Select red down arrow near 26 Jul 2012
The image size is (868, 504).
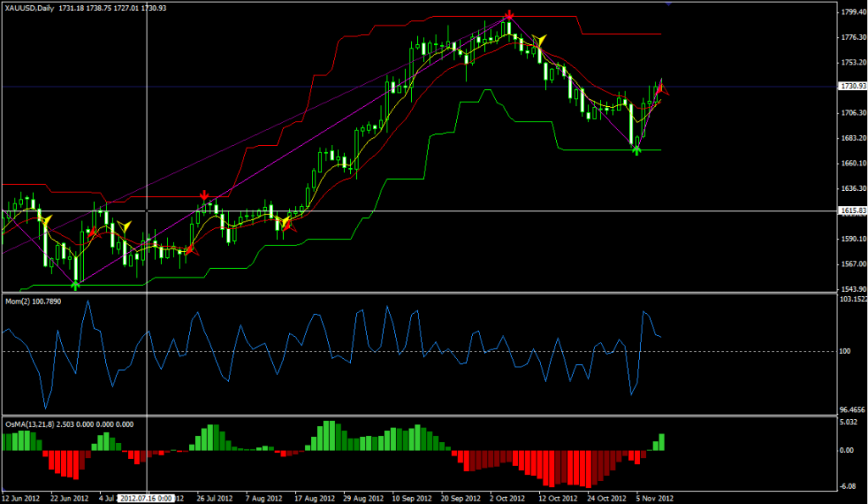point(204,195)
